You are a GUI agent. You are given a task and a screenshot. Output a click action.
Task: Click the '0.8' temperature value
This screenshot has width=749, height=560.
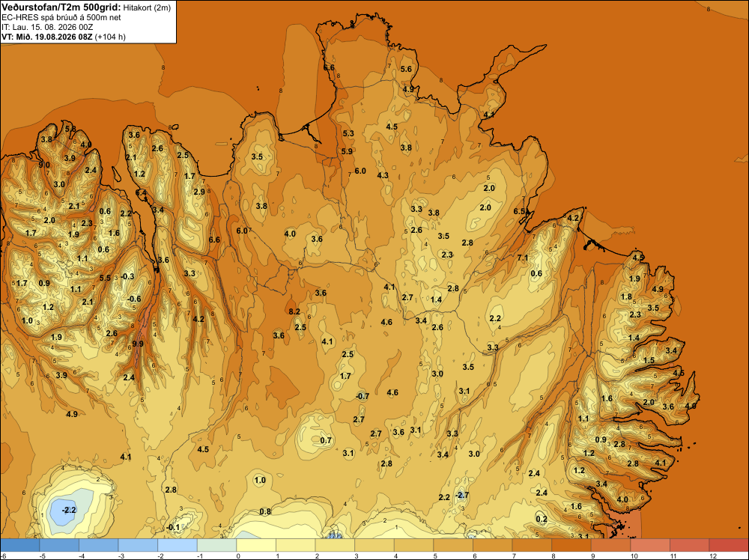pyautogui.click(x=265, y=512)
